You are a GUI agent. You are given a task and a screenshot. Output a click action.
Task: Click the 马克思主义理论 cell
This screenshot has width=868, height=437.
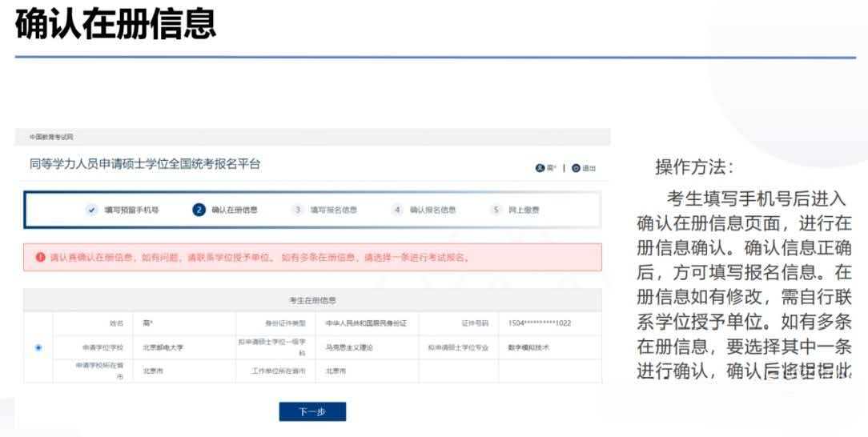click(x=349, y=348)
